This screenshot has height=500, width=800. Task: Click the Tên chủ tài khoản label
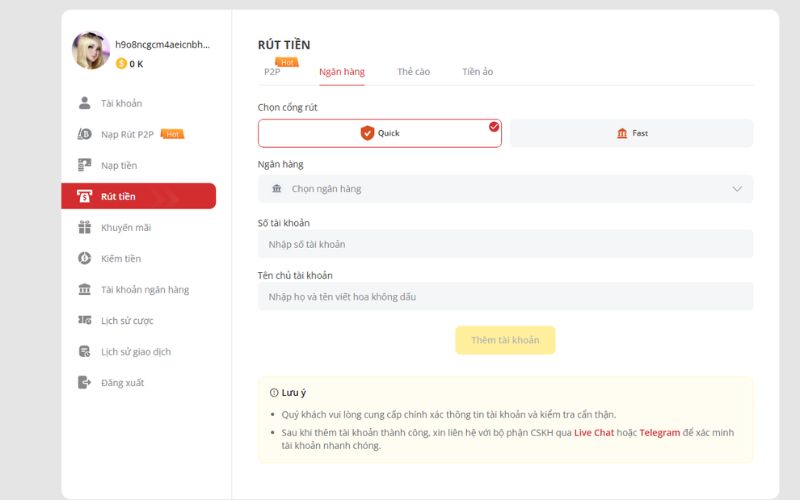[x=295, y=276]
